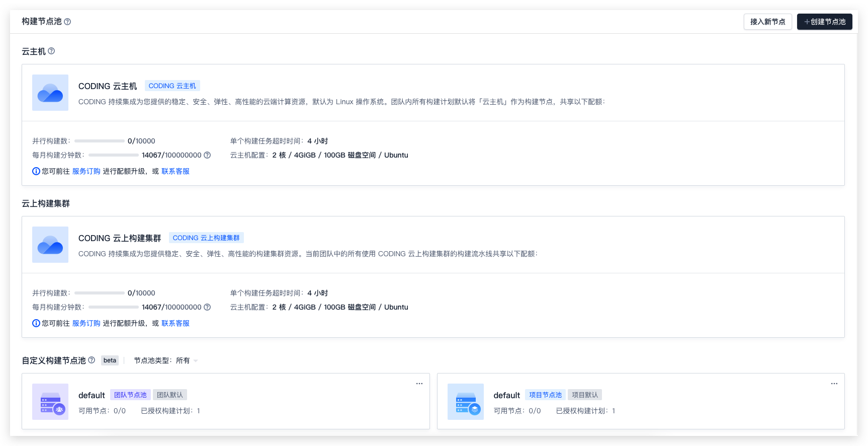868x446 pixels.
Task: Click info icon in 云主机 quota upgrade notice
Action: point(36,171)
